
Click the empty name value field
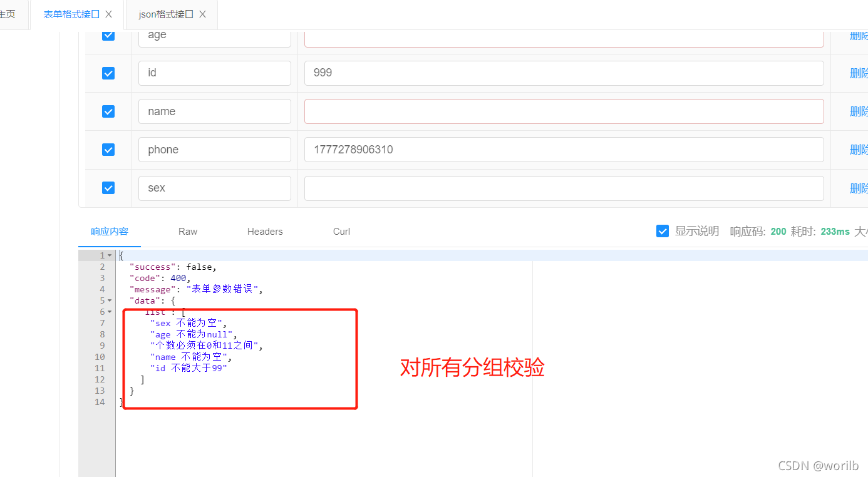[x=564, y=111]
